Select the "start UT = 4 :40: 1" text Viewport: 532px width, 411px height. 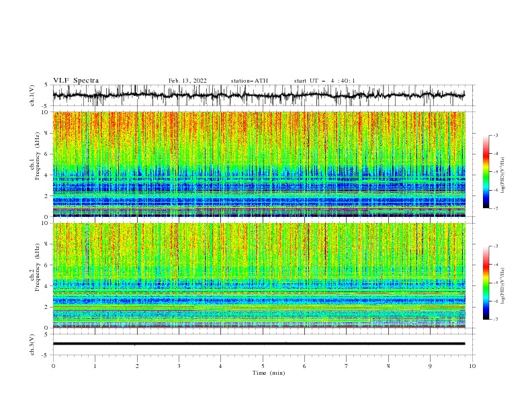click(324, 81)
